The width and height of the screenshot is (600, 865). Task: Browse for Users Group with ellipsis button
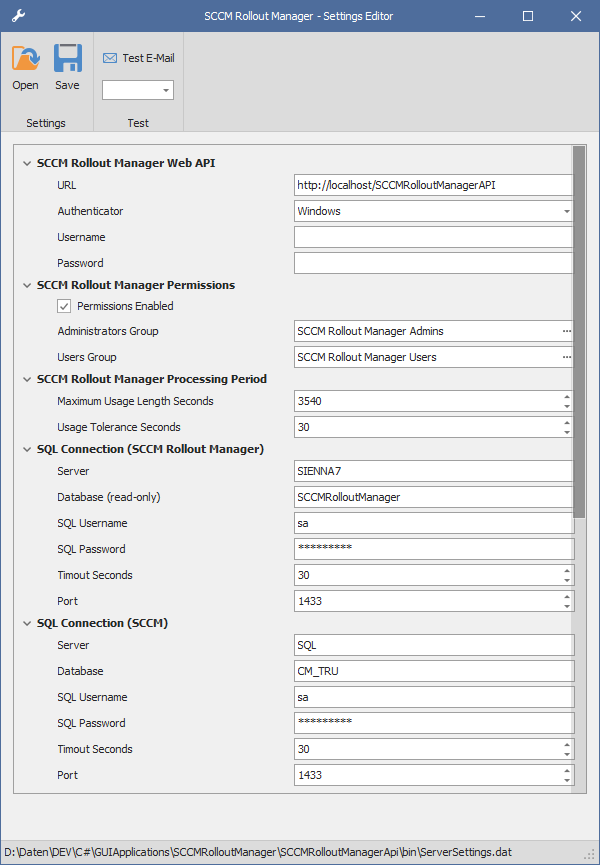(x=566, y=357)
